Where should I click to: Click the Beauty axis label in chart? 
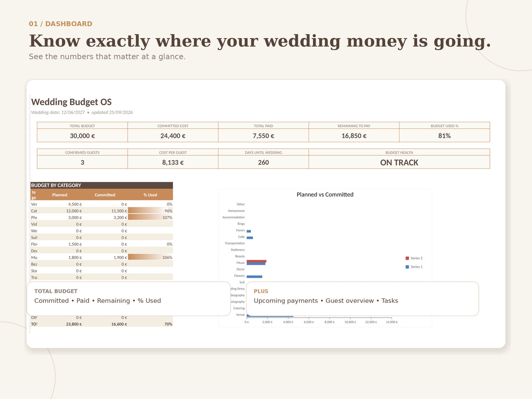click(x=240, y=256)
